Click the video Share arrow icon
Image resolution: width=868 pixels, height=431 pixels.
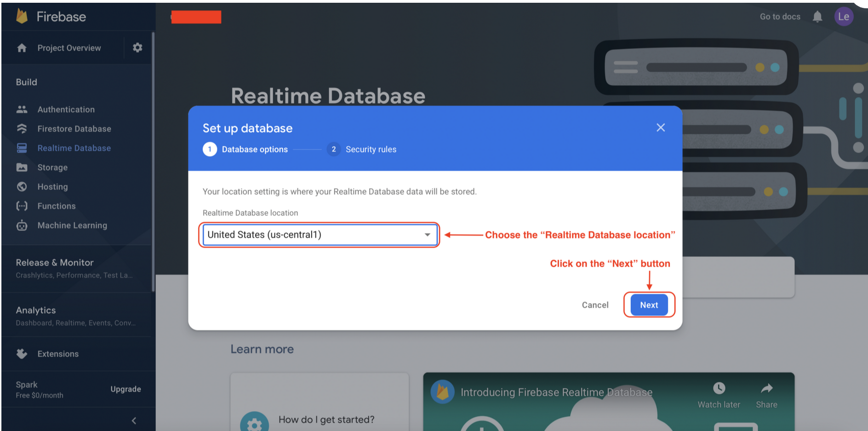click(766, 388)
